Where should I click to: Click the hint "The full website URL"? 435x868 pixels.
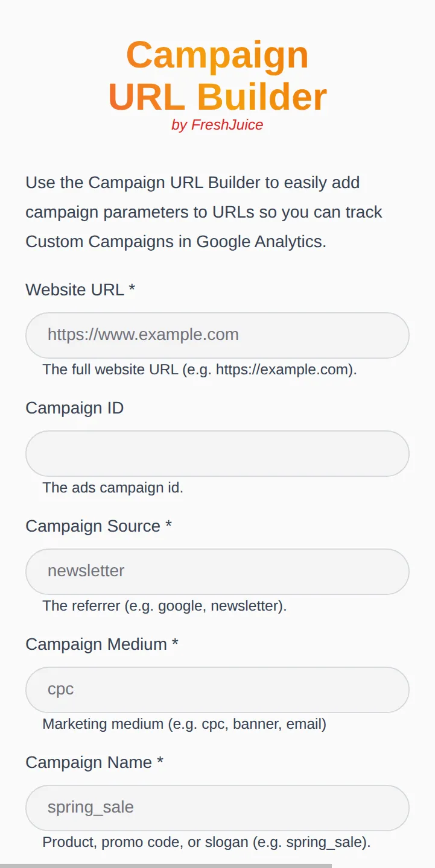200,370
